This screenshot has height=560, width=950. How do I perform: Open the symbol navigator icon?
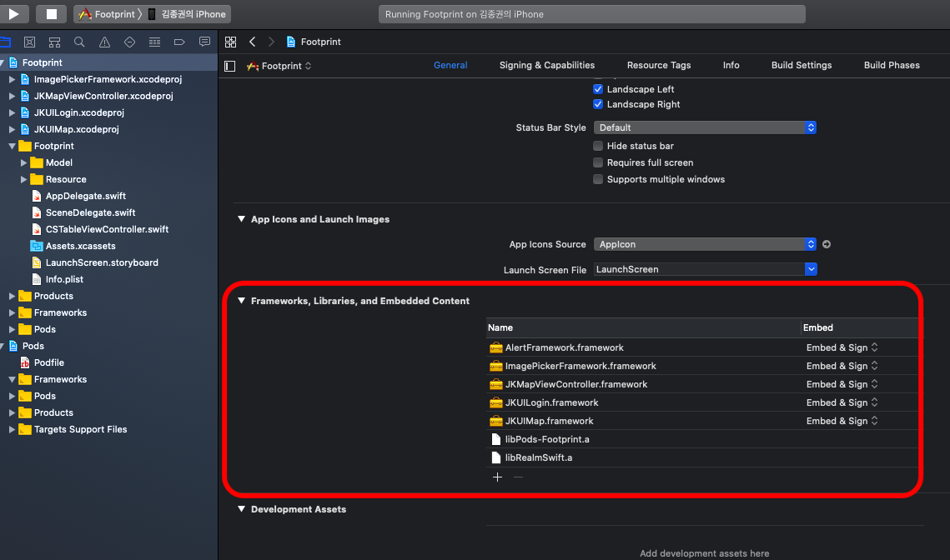[54, 42]
